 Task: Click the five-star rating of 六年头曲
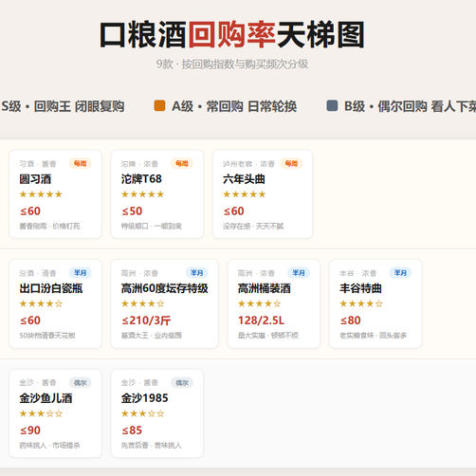(245, 194)
